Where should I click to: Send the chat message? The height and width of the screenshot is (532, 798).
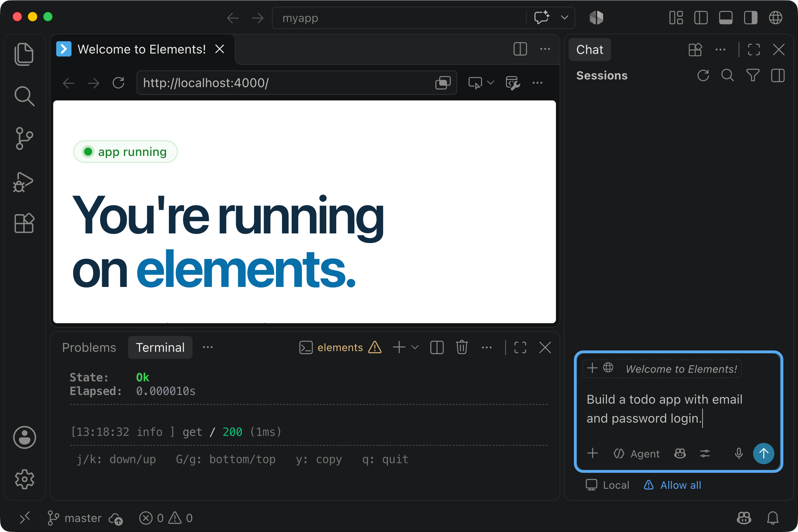pyautogui.click(x=763, y=453)
